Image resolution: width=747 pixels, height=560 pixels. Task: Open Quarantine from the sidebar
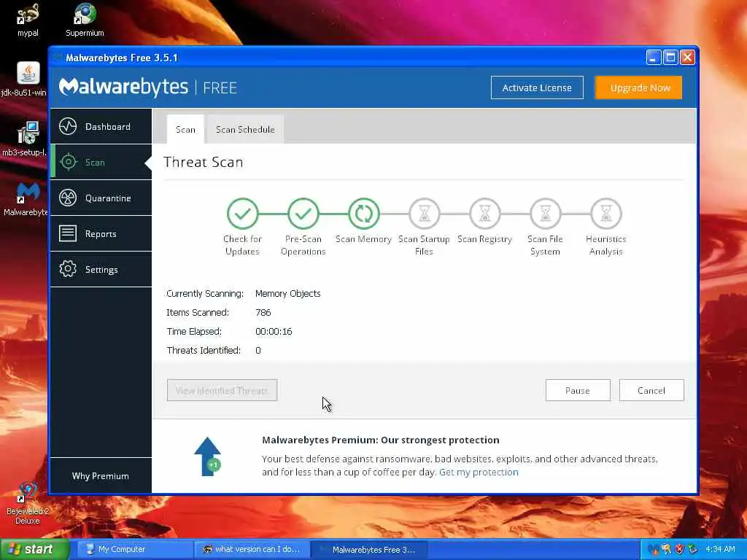101,198
